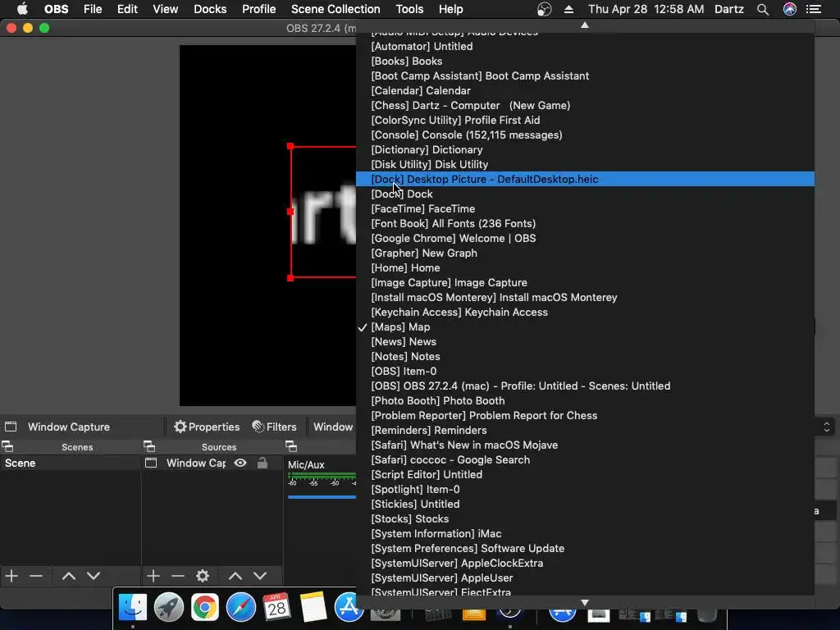This screenshot has height=630, width=840.
Task: Open Calendar from the Dock
Action: tap(277, 608)
